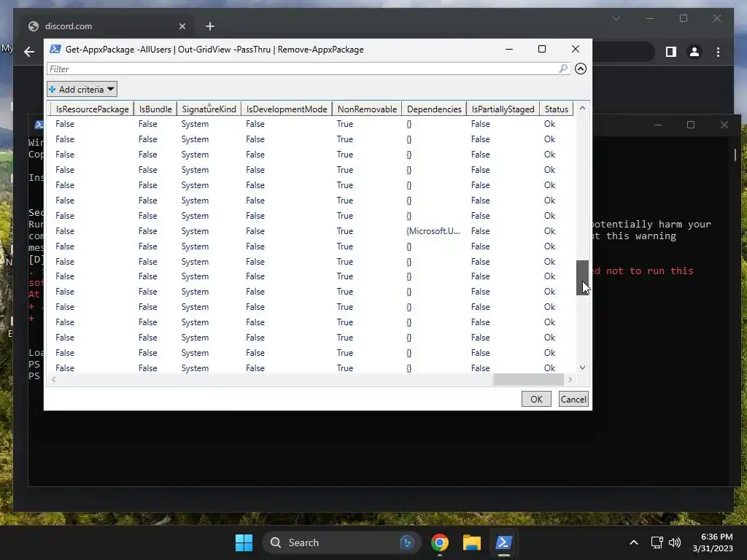Open network status tray icon

[x=657, y=542]
